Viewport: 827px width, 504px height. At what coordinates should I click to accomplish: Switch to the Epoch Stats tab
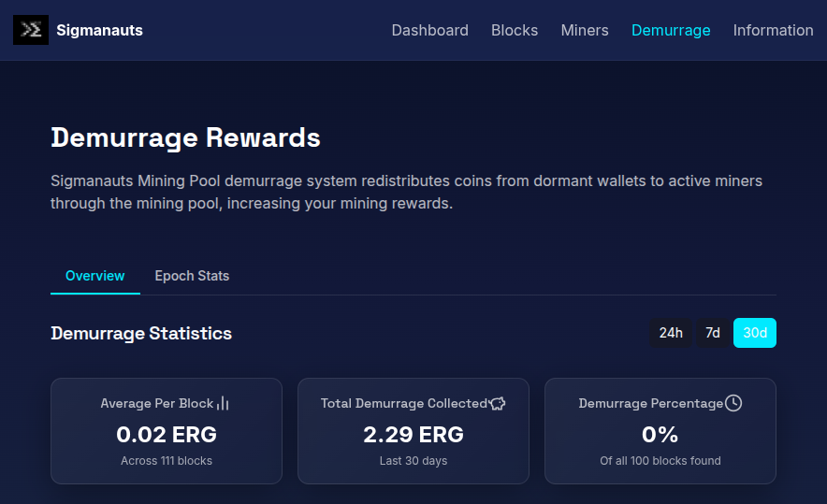[x=192, y=276]
